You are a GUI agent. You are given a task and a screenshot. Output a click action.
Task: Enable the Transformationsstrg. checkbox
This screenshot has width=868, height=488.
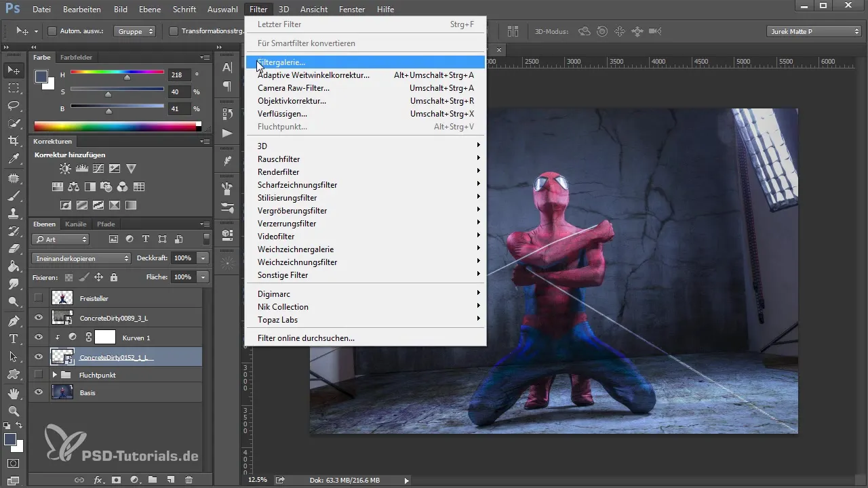[173, 31]
